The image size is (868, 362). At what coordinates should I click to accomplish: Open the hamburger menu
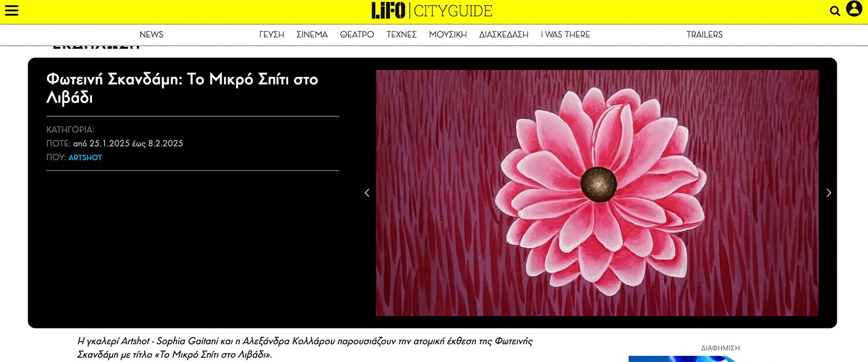click(x=12, y=10)
